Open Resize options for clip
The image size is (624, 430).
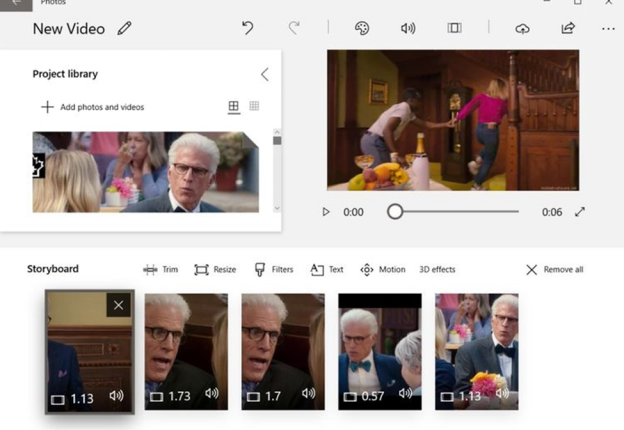click(x=215, y=270)
